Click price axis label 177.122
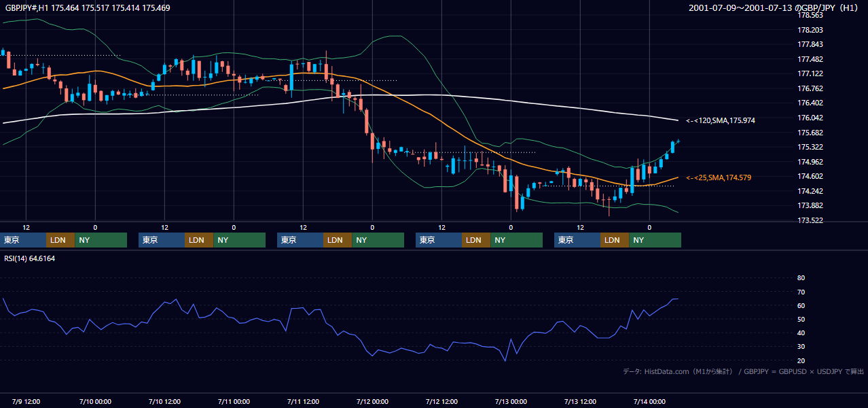Viewport: 868px width, 408px height. (810, 73)
